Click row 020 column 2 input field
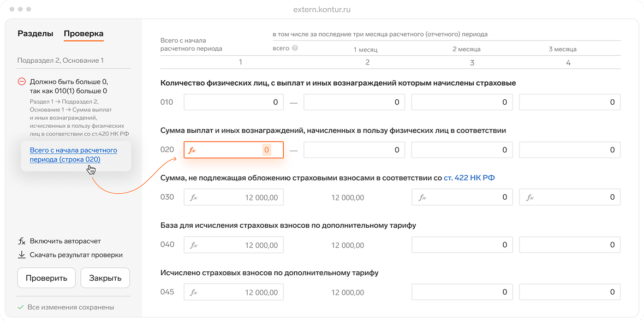Viewport: 644px width, 321px height. pos(353,150)
